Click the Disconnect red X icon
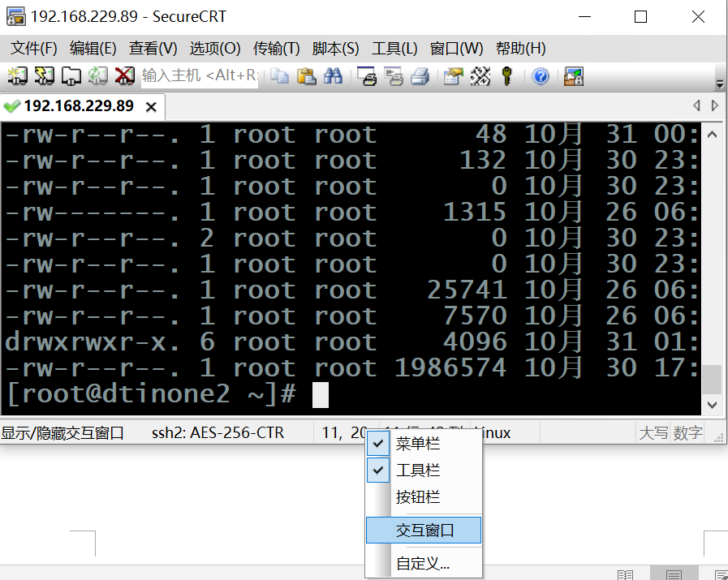The width and height of the screenshot is (728, 580). [124, 76]
